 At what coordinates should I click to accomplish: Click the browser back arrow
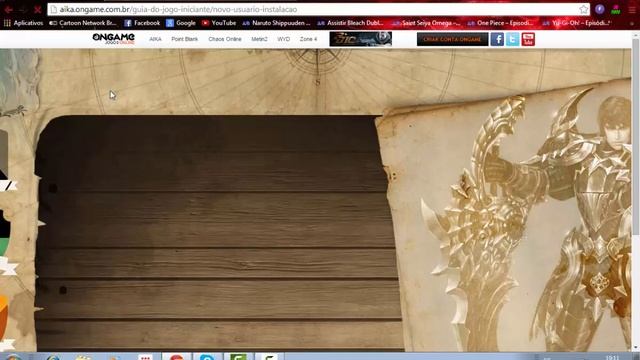[8, 9]
